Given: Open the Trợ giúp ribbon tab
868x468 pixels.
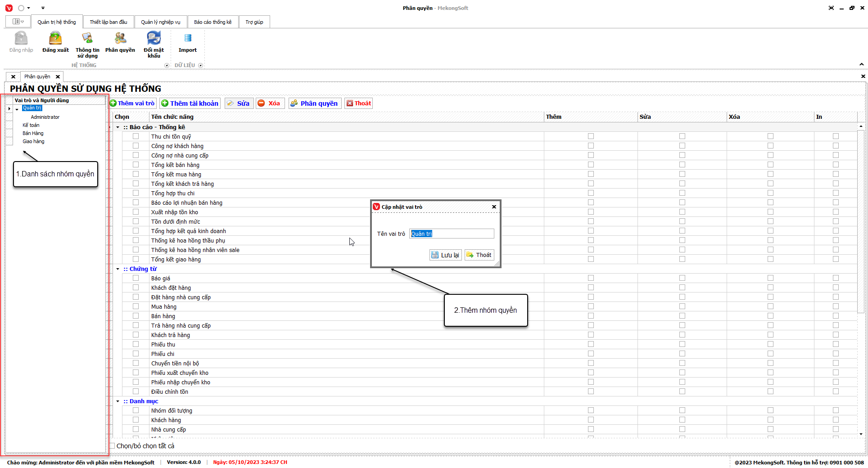Looking at the screenshot, I should 254,22.
